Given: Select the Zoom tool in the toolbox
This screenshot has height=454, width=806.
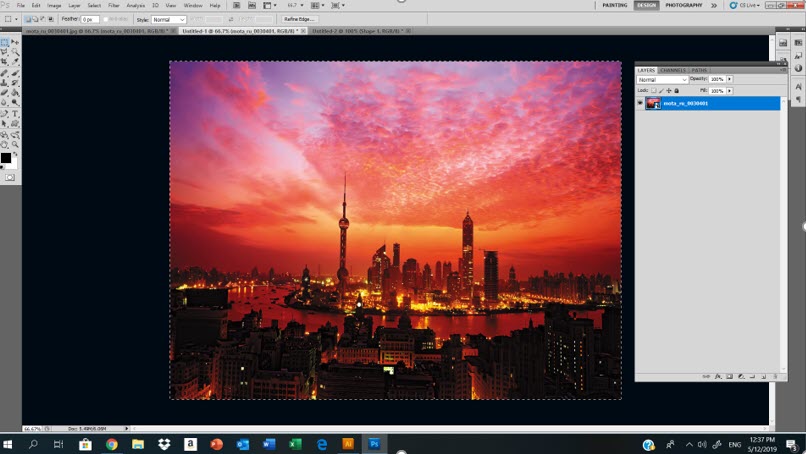Looking at the screenshot, I should [15, 144].
